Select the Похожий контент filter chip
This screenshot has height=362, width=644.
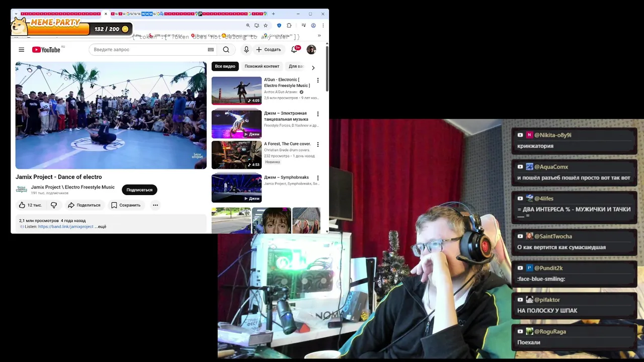(262, 66)
